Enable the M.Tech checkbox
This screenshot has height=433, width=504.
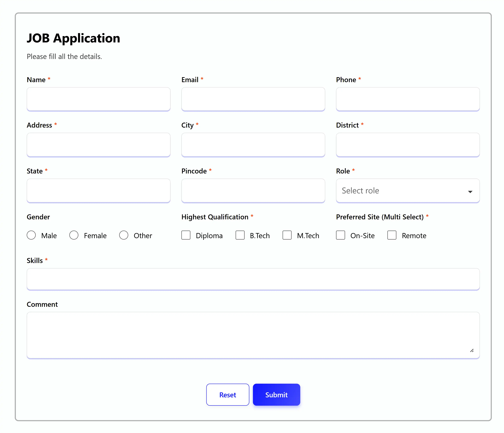click(x=287, y=235)
